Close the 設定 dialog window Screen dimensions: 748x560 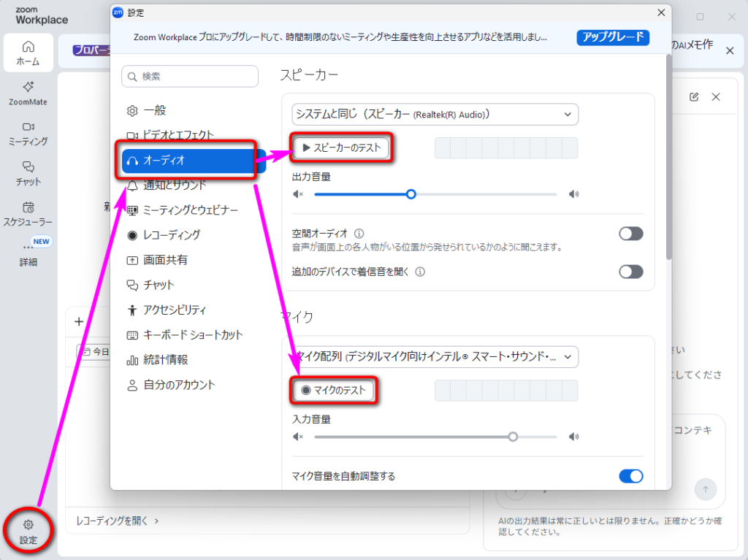pyautogui.click(x=660, y=13)
